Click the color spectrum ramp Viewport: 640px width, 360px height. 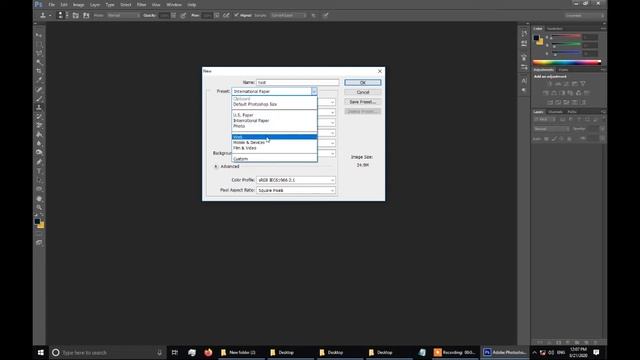click(567, 62)
